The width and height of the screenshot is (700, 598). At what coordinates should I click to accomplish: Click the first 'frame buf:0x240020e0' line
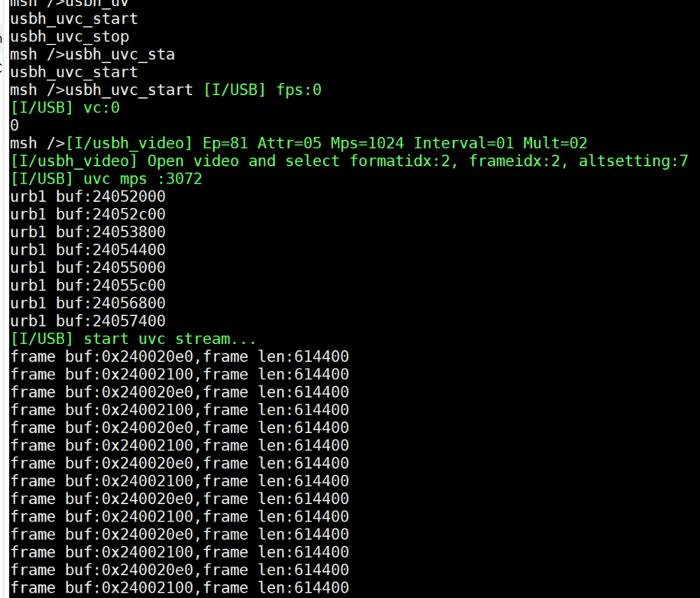(x=180, y=356)
